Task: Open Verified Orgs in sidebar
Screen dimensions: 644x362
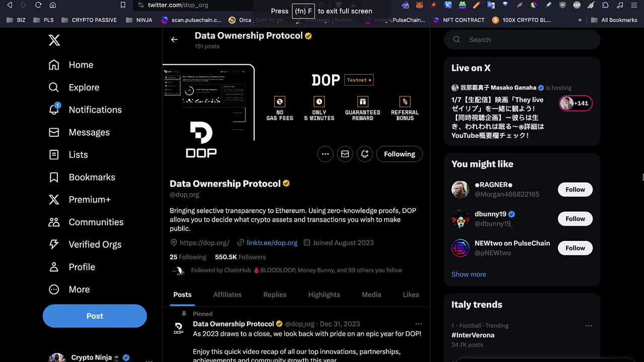Action: pos(85,244)
